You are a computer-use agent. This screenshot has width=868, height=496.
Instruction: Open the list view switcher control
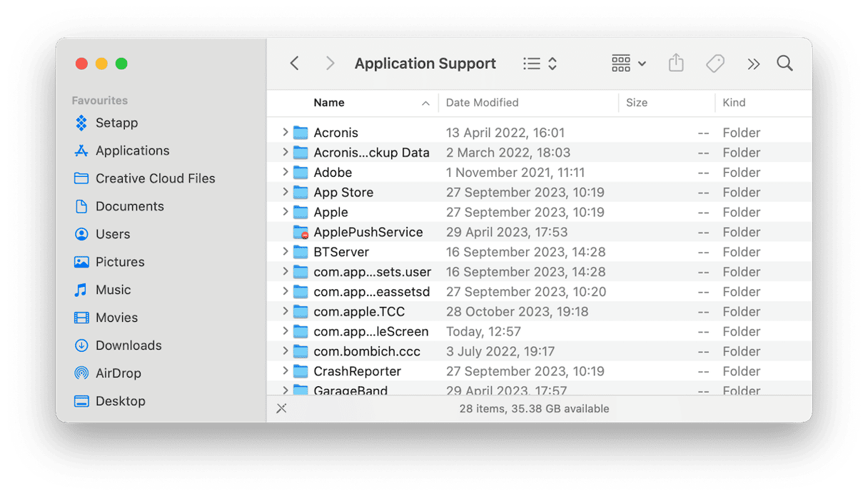(x=540, y=64)
